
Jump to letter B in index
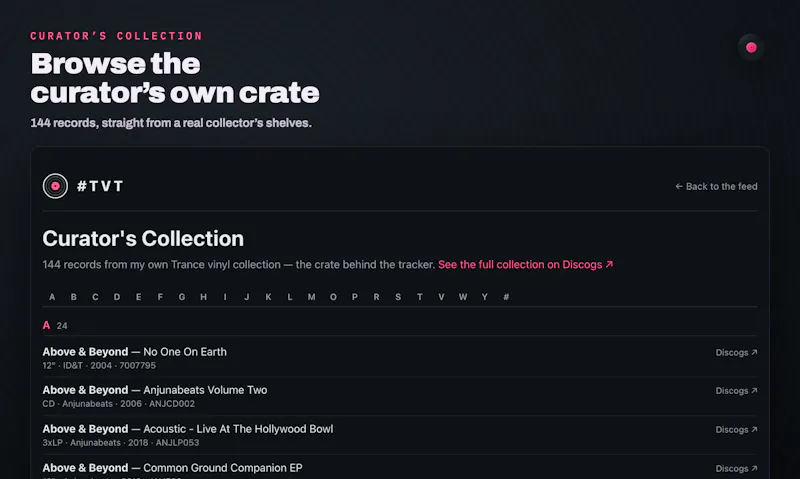pyautogui.click(x=73, y=297)
